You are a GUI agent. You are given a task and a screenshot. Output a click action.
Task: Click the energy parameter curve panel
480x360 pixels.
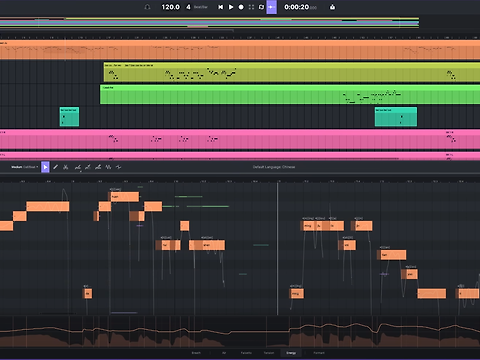(240, 332)
